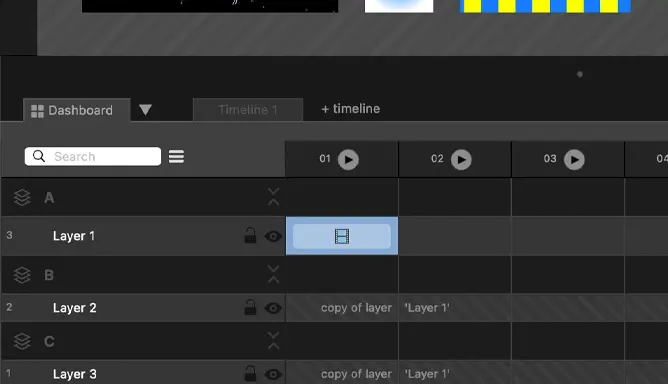This screenshot has width=668, height=384.
Task: Click the yellow and blue striped thumbnail
Action: coord(545,6)
